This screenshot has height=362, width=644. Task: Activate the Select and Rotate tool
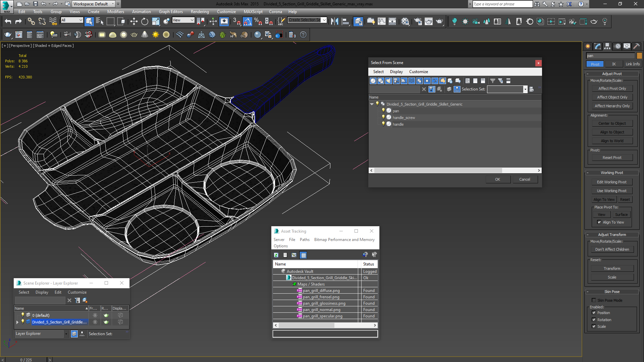pos(145,21)
